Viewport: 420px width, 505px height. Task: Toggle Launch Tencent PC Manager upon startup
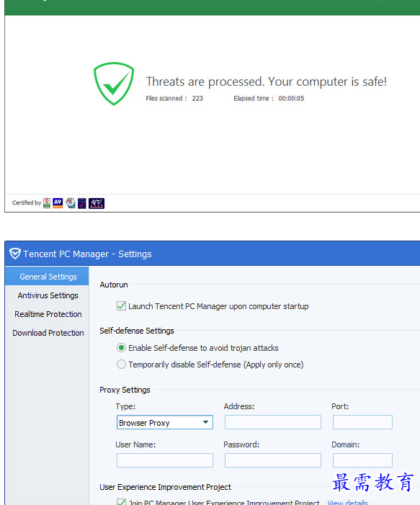coord(122,305)
